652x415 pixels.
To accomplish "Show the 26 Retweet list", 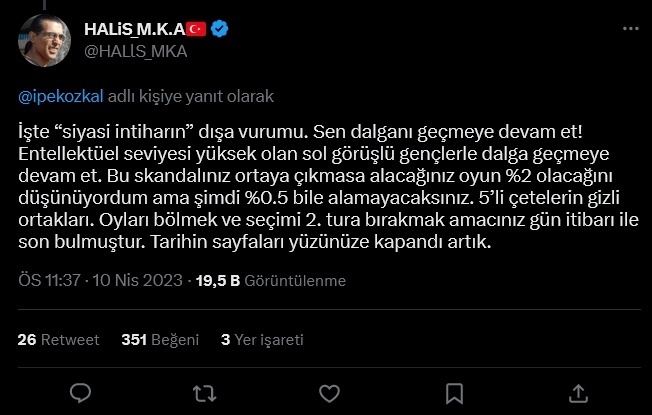I will [58, 339].
